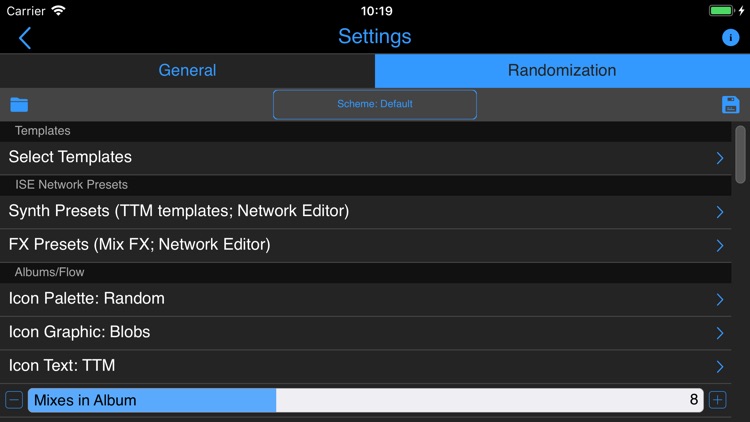This screenshot has height=422, width=750.
Task: Expand chevron on Icon Graphic row
Action: click(x=720, y=333)
